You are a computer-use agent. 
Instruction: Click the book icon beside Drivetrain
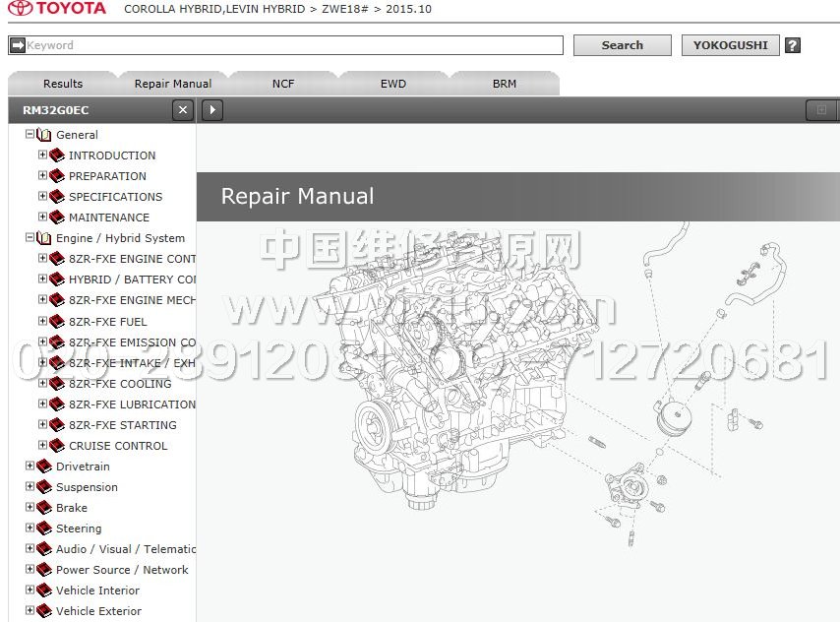point(44,466)
